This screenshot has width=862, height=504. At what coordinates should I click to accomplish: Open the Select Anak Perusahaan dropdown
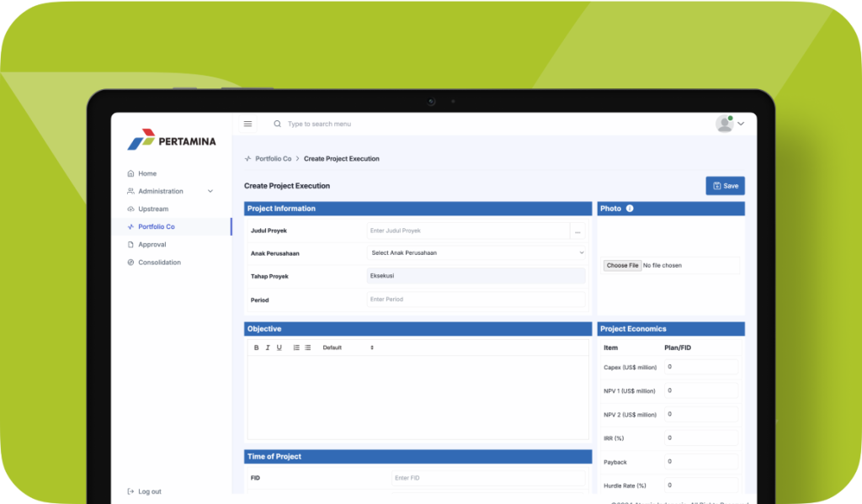476,252
